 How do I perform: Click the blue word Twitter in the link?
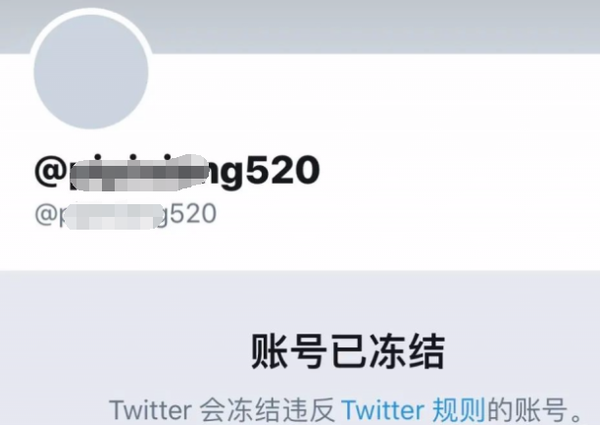(x=383, y=410)
